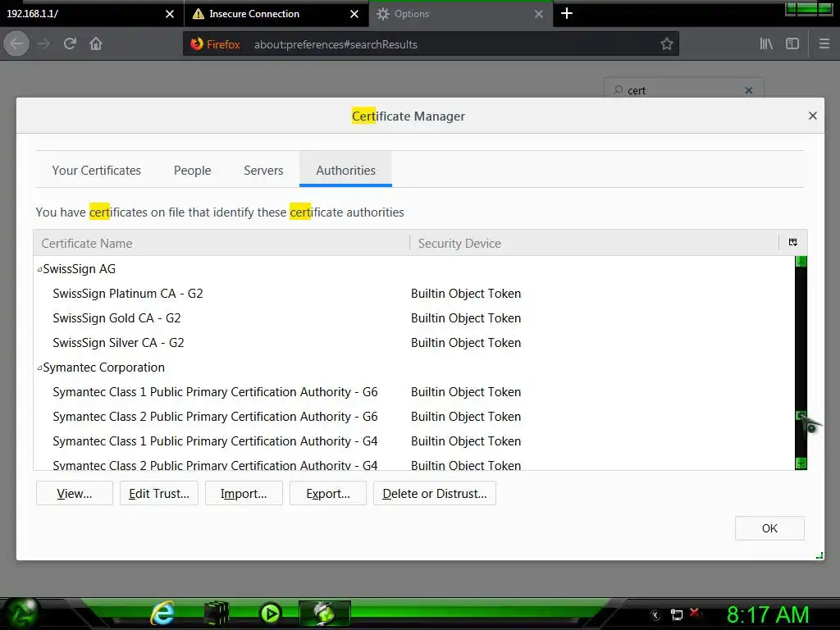This screenshot has height=630, width=840.
Task: Click the Export... button
Action: (328, 493)
